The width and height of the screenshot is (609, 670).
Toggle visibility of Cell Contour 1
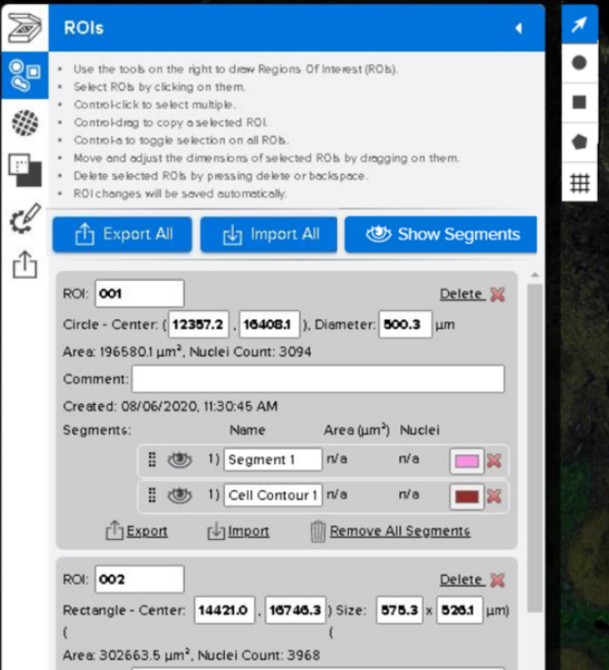[x=180, y=495]
